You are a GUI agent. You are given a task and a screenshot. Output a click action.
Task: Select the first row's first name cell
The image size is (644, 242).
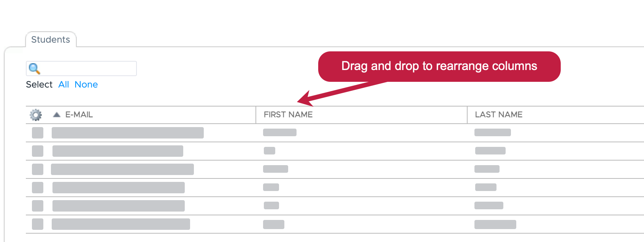point(280,132)
